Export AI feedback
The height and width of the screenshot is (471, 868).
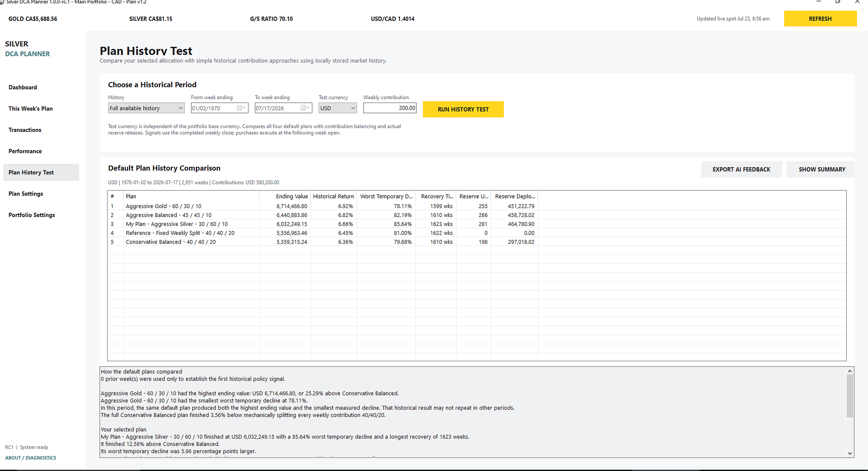(741, 169)
